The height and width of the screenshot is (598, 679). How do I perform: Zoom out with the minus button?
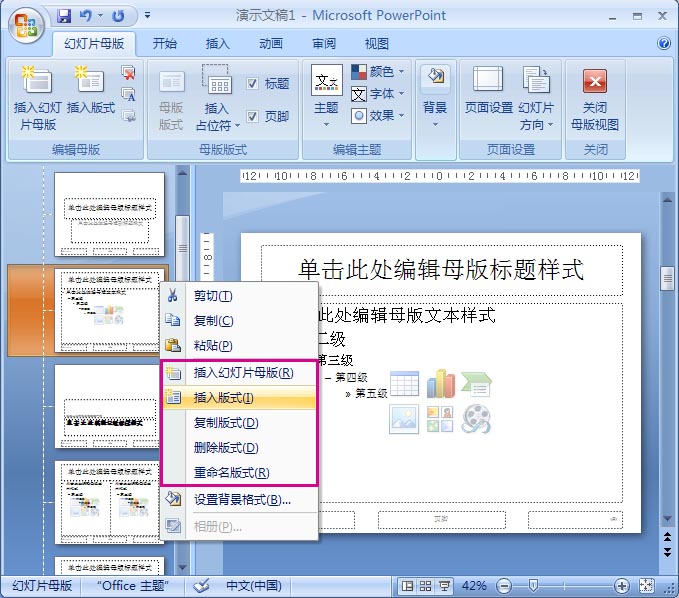pyautogui.click(x=504, y=586)
